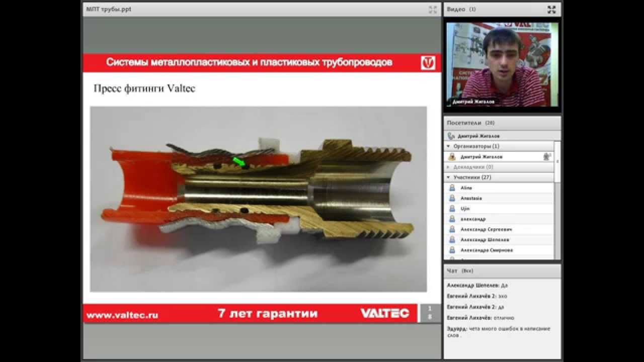This screenshot has width=644, height=362.
Task: Click host Дмитрий Жигалов under Организаторы
Action: pyautogui.click(x=499, y=156)
